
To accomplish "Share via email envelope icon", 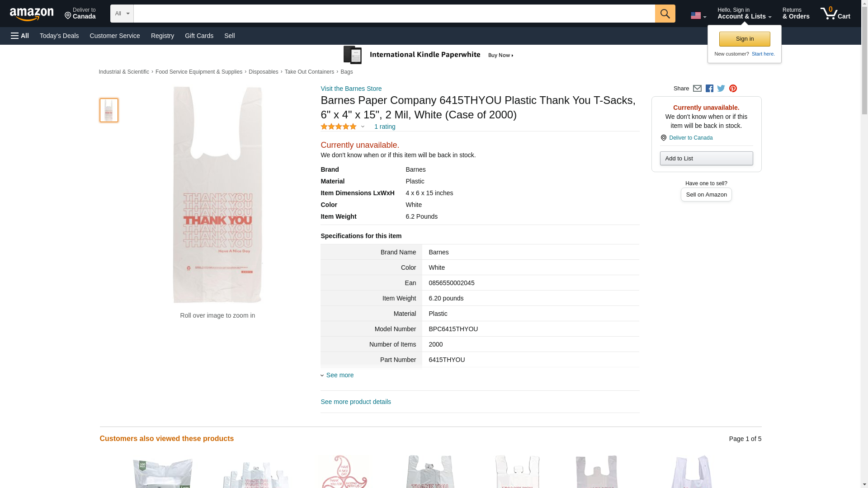I will tap(697, 89).
